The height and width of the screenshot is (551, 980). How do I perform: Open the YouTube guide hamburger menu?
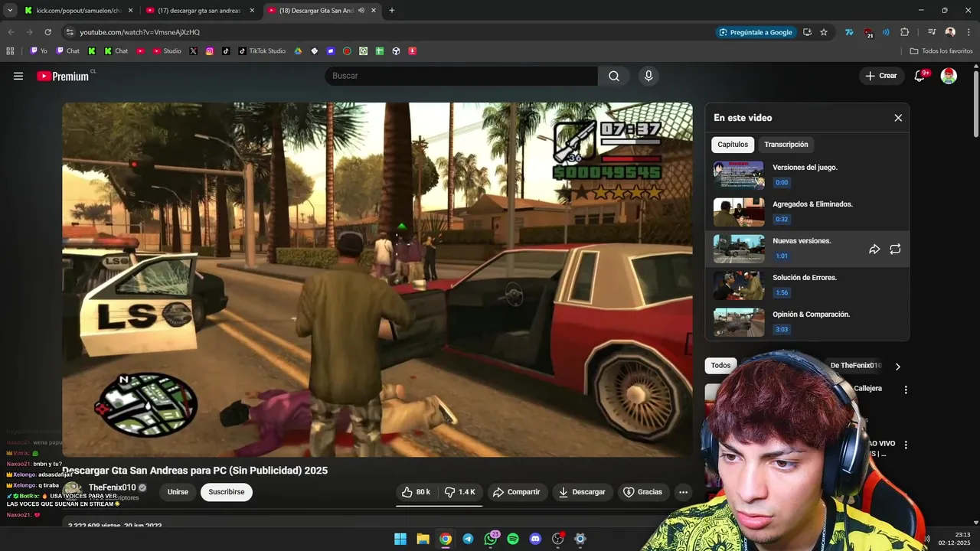pos(18,76)
